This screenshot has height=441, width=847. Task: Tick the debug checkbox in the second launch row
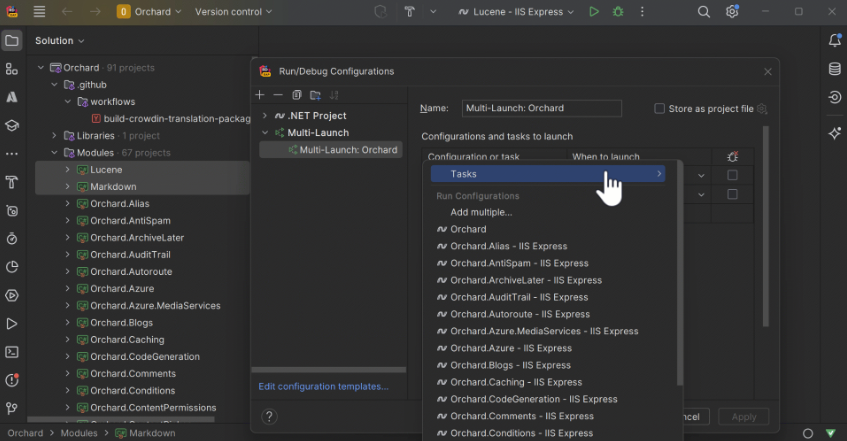[x=732, y=194]
